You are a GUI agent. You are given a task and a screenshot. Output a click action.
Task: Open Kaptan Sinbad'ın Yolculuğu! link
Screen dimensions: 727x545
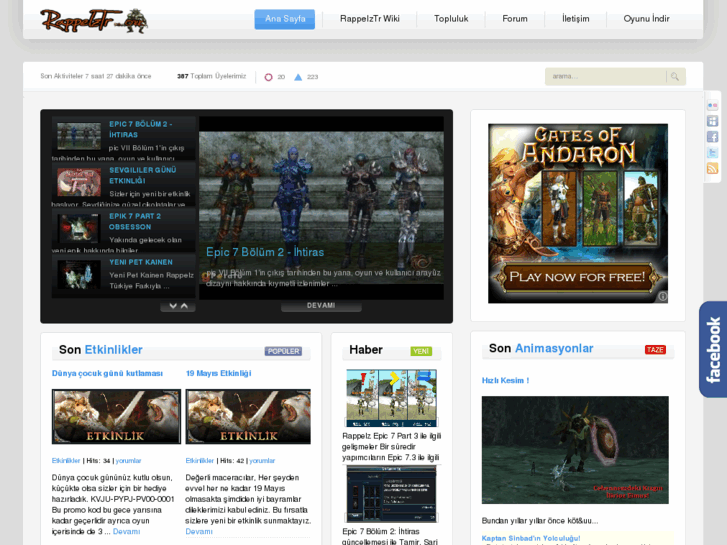pos(531,539)
